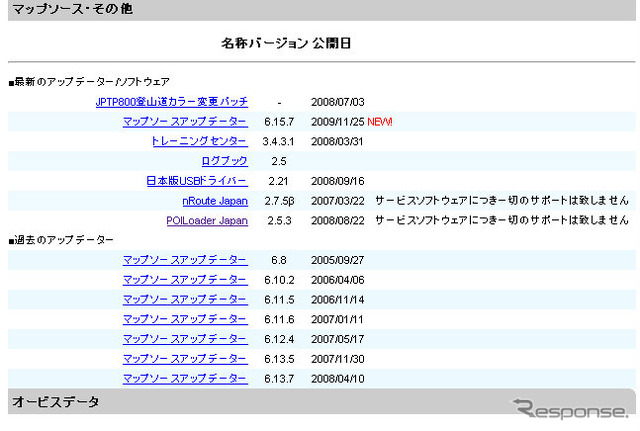
Task: Open マップソースアップデーター link in the 6.10.2 row
Action: 185,280
